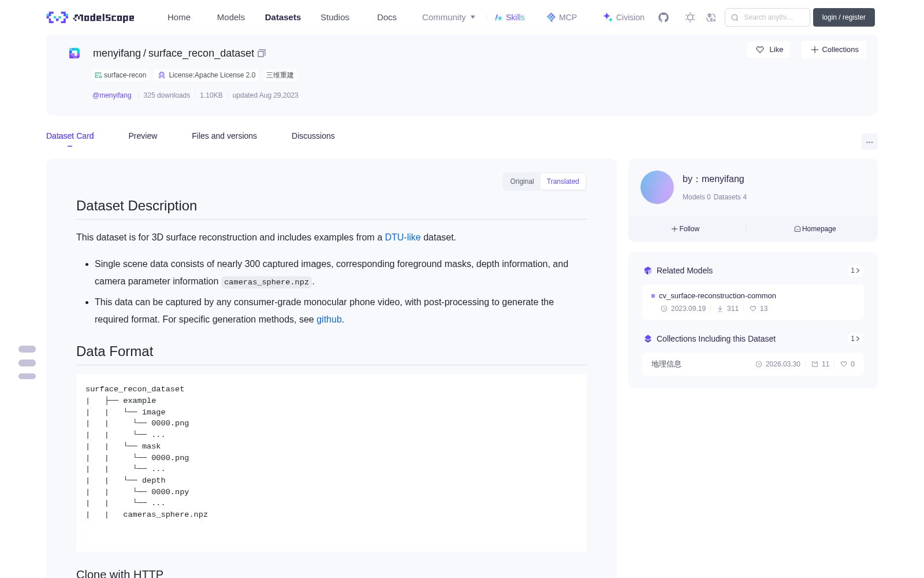
Task: Click the 'Data Format' heading
Action: coord(115,351)
